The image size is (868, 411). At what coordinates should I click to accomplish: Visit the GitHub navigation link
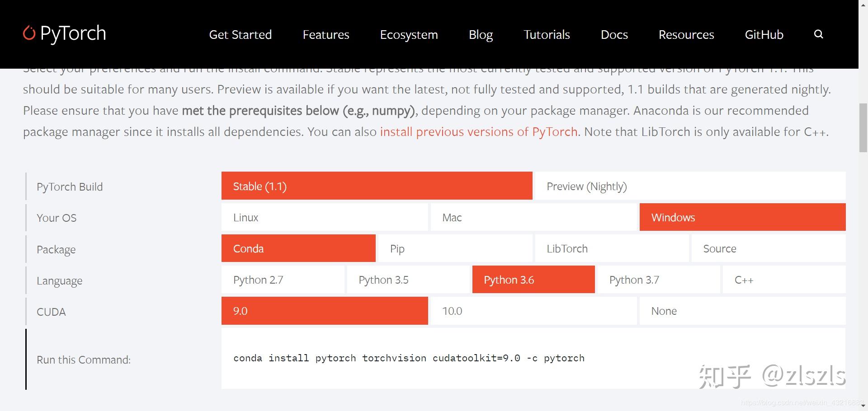(x=764, y=35)
